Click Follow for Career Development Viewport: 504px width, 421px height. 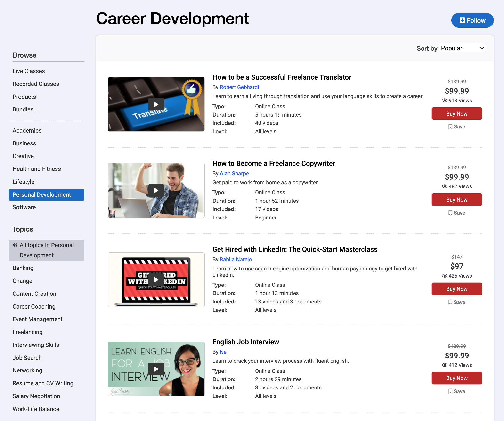(472, 20)
